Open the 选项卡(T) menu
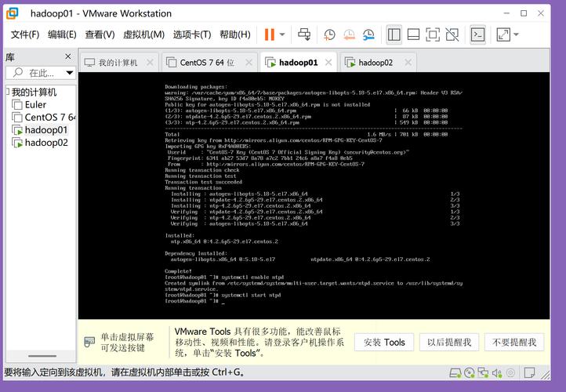This screenshot has height=392, width=566. tap(192, 34)
